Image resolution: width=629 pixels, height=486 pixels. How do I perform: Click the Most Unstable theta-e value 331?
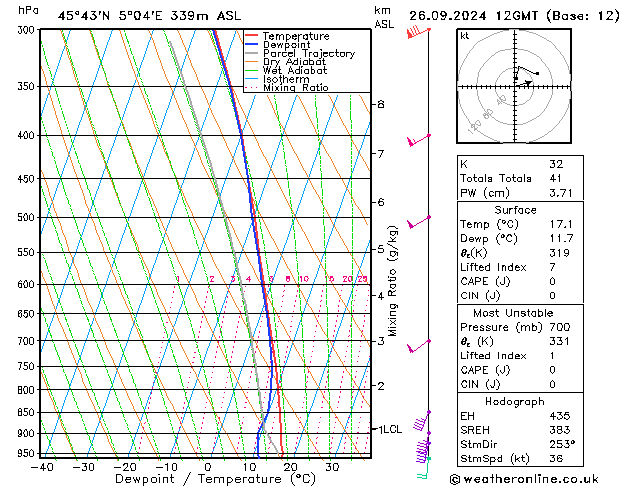coord(559,341)
